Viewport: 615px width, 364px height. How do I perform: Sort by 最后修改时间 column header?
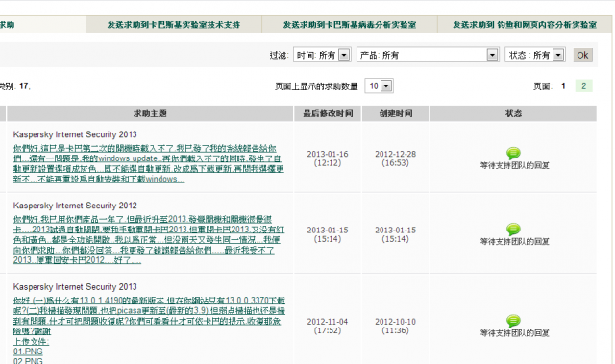click(328, 113)
